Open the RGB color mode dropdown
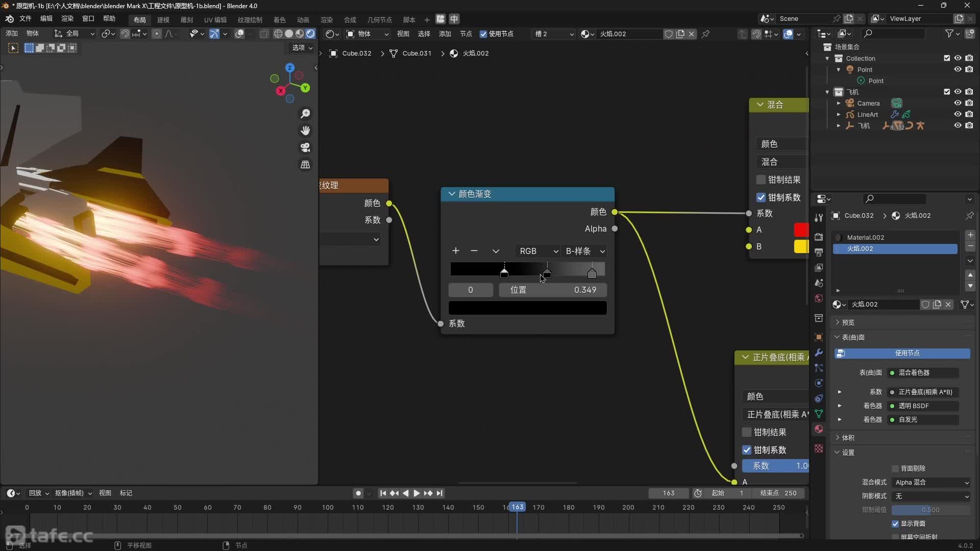Viewport: 980px width, 551px height. pos(538,251)
